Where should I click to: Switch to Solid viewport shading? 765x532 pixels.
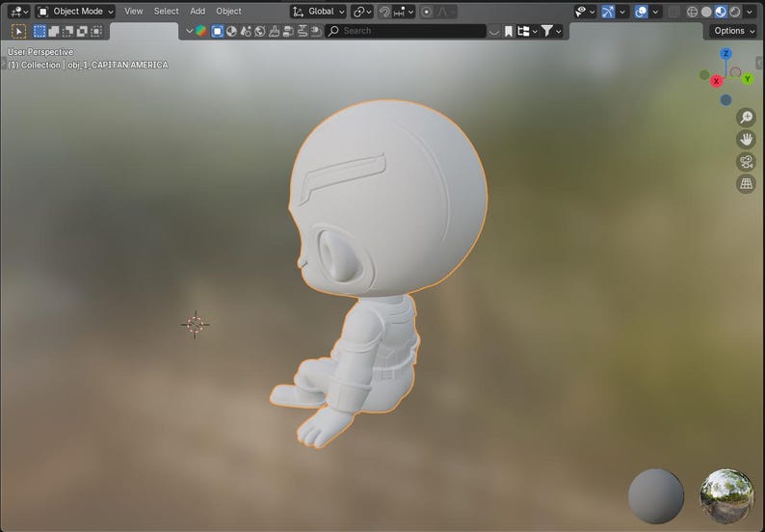706,12
